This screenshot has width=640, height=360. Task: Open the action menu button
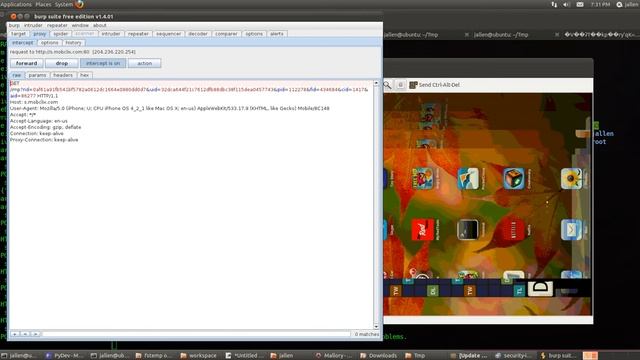point(144,63)
